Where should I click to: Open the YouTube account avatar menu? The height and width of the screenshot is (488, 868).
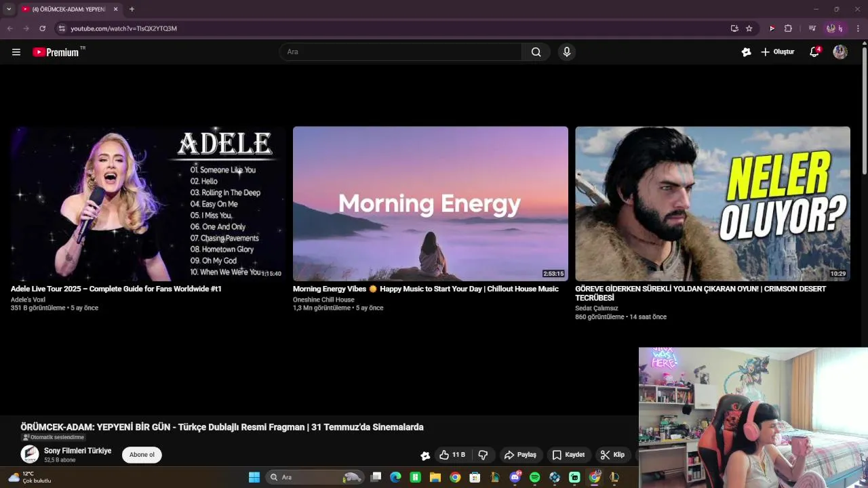click(840, 52)
